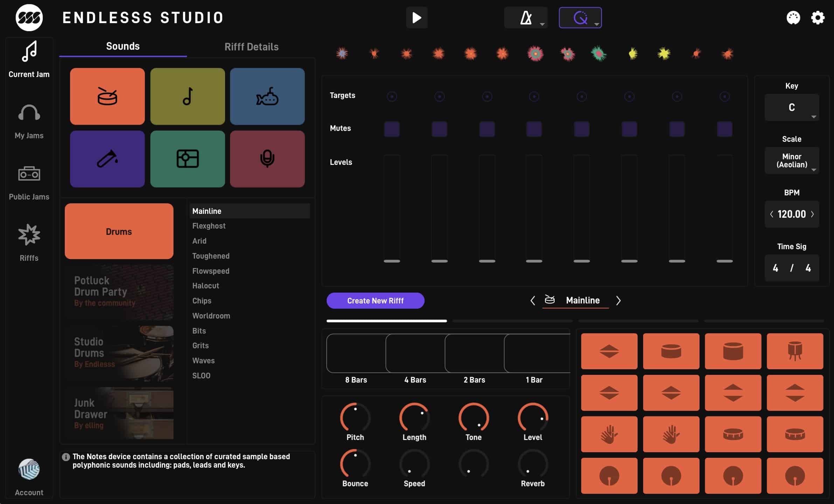Select the 8 Bars loop length
The width and height of the screenshot is (834, 504).
356,353
